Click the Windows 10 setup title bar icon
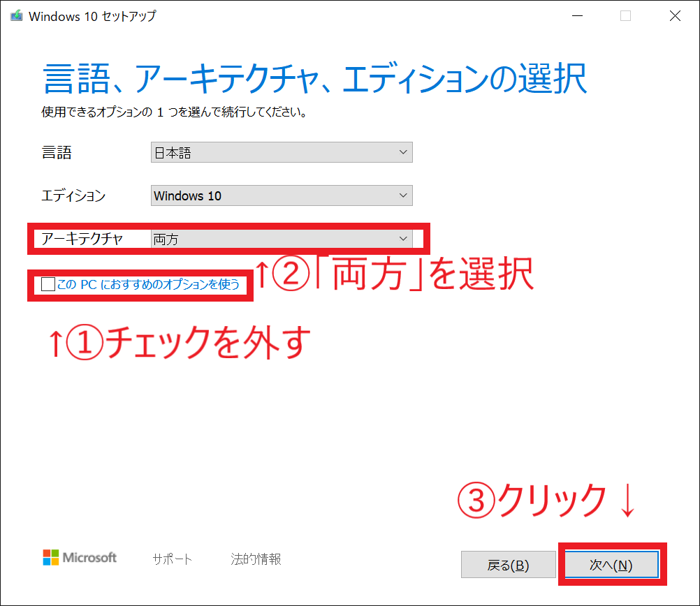Screen dimensions: 700x606 pos(17,16)
